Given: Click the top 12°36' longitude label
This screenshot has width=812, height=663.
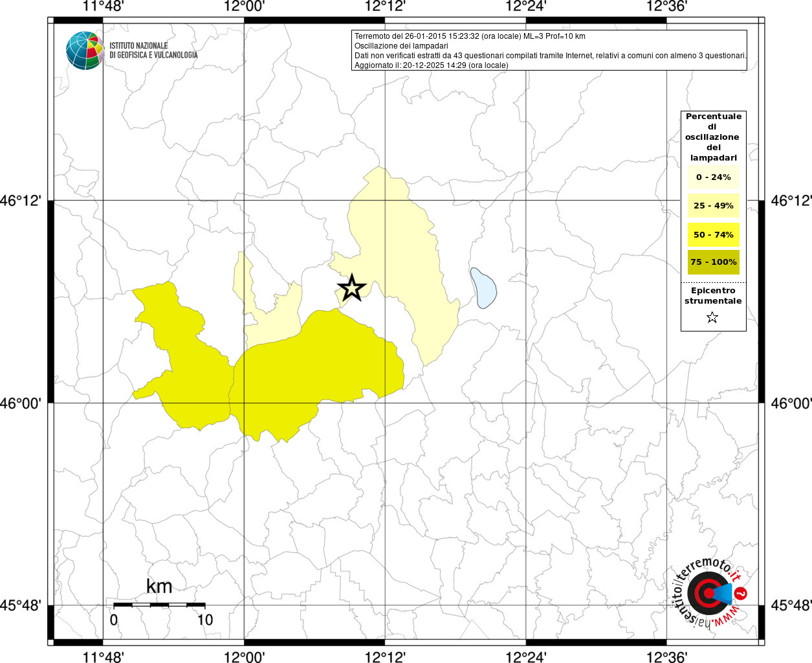Looking at the screenshot, I should click(x=666, y=6).
